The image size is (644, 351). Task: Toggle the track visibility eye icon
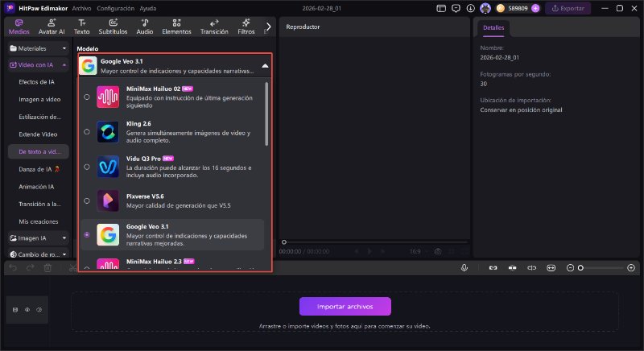point(27,310)
